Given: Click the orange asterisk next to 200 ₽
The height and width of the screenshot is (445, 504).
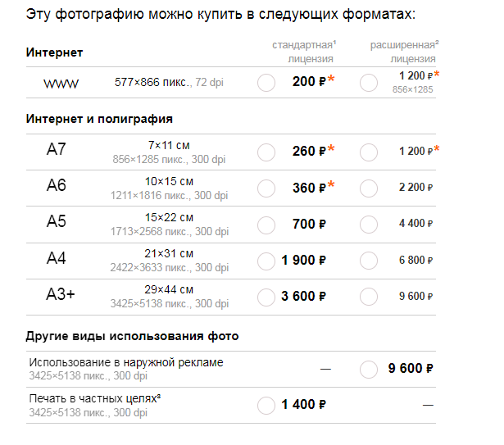Looking at the screenshot, I should [x=332, y=80].
